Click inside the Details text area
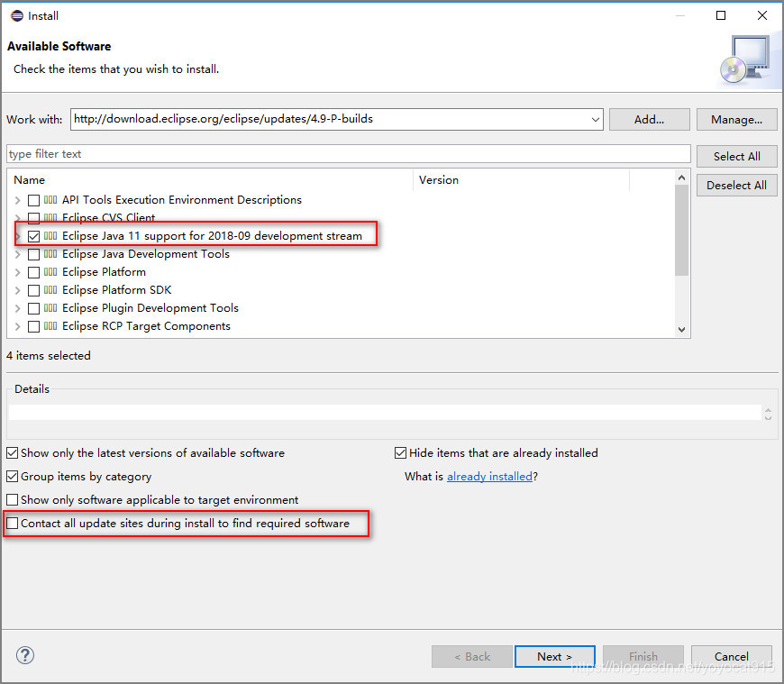This screenshot has width=784, height=684. 385,413
